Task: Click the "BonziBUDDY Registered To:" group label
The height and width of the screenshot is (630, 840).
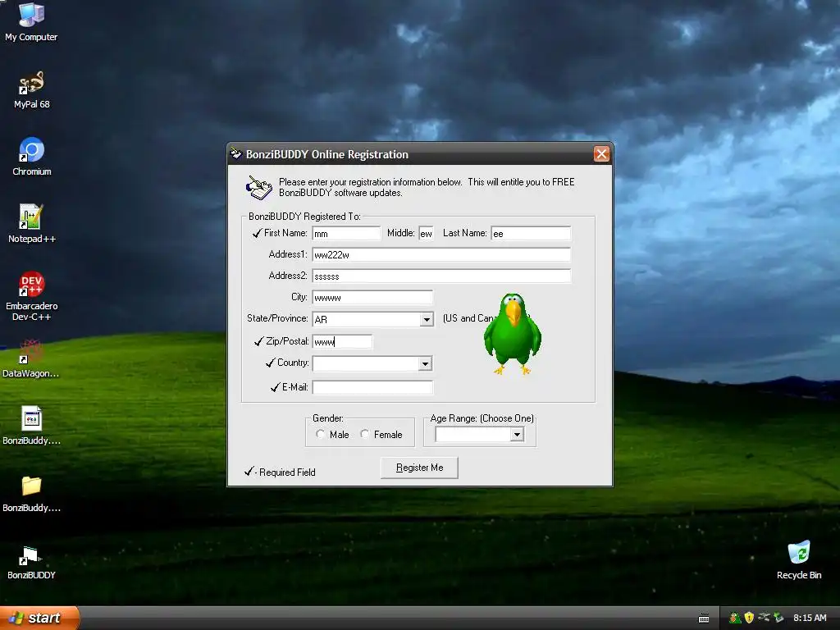Action: coord(304,217)
